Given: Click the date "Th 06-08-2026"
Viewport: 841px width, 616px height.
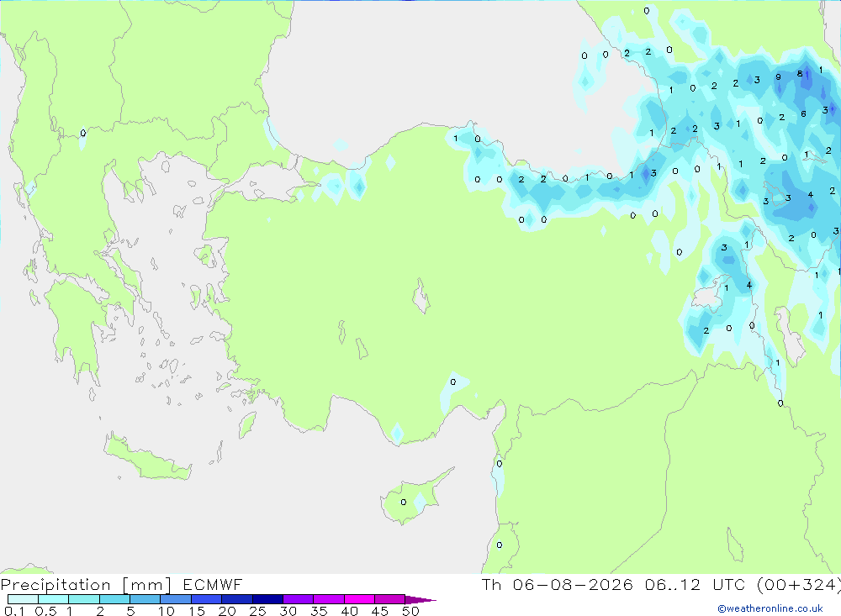Looking at the screenshot, I should pyautogui.click(x=557, y=585).
